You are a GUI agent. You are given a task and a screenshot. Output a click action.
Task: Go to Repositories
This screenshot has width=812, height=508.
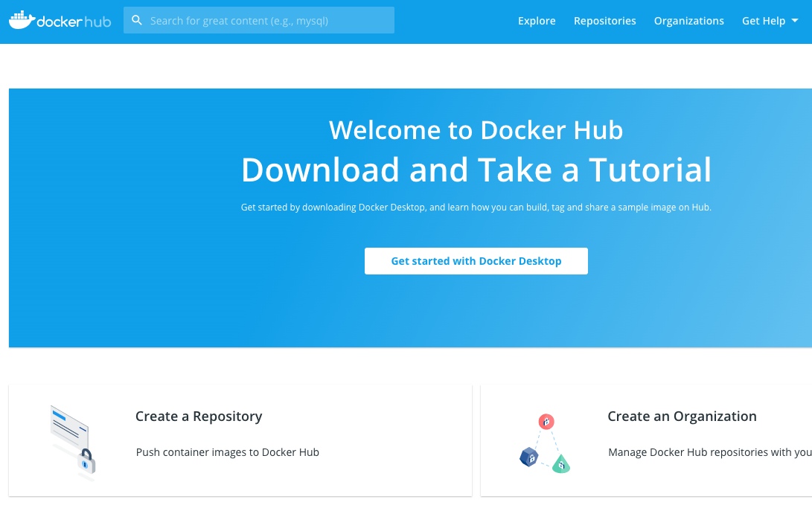click(605, 21)
